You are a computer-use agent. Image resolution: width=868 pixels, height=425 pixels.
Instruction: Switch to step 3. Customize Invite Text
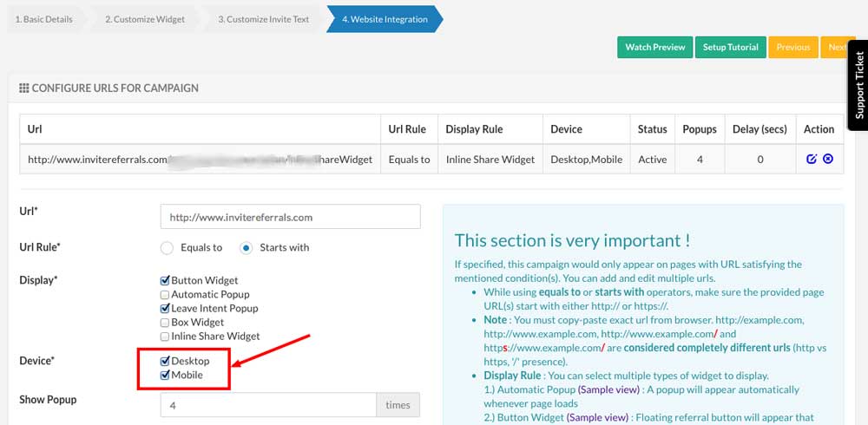click(x=264, y=19)
